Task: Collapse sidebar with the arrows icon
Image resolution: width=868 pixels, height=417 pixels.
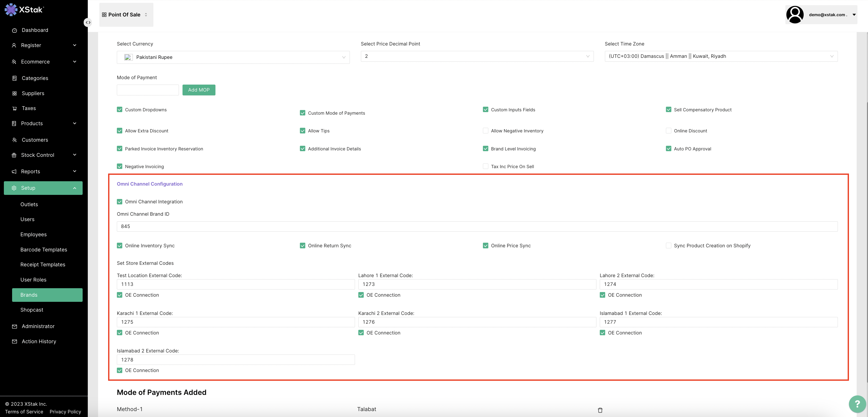Action: pyautogui.click(x=88, y=23)
